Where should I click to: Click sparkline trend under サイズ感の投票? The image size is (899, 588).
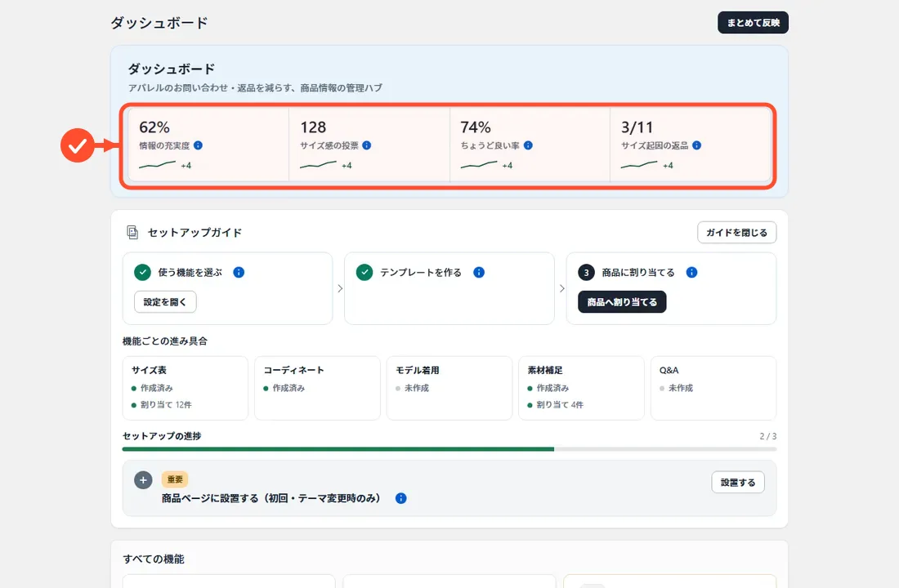318,165
